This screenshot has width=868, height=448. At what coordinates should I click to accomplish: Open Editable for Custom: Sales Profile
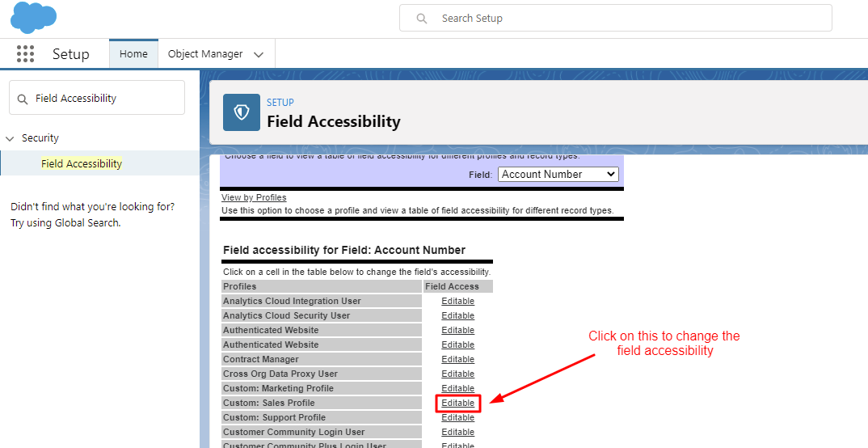[457, 403]
